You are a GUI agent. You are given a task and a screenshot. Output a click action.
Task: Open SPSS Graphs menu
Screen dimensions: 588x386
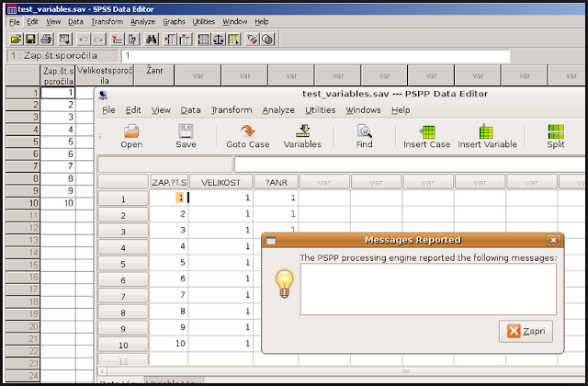pos(174,22)
